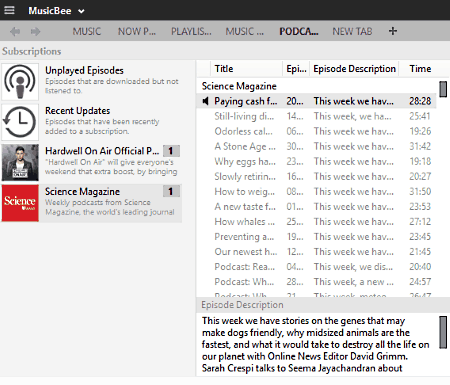450x385 pixels.
Task: Add a new tab with plus icon
Action: click(x=393, y=31)
